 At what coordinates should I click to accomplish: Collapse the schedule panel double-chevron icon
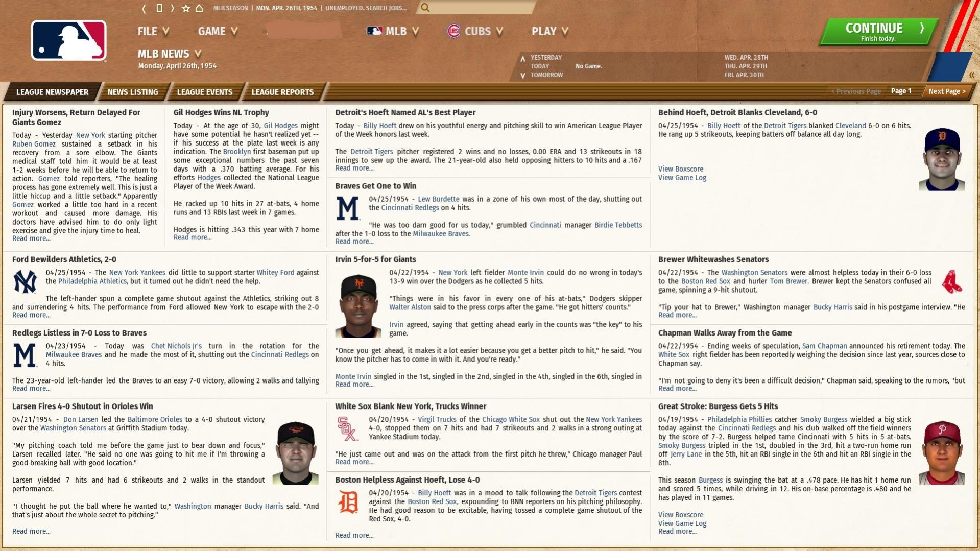point(971,75)
